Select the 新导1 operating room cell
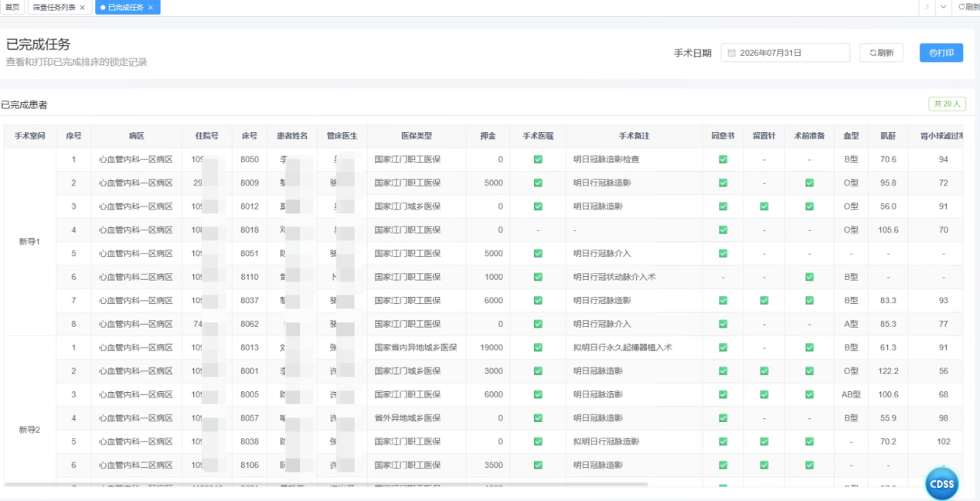 [29, 241]
